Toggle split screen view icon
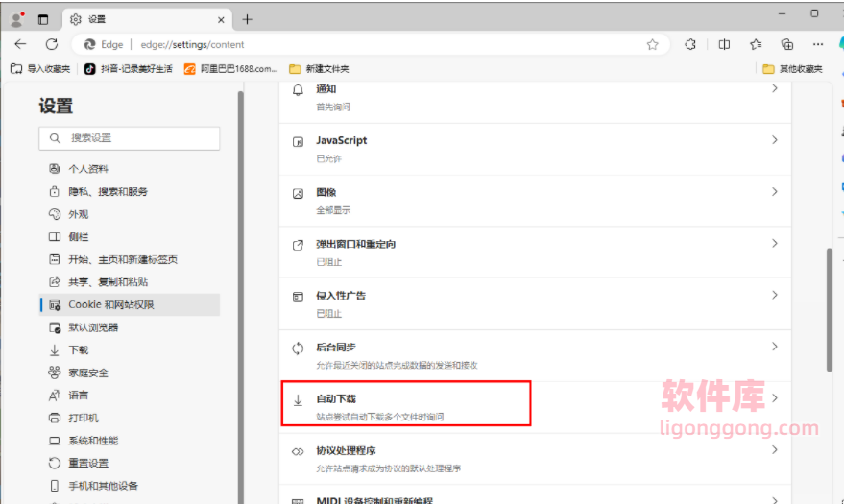The height and width of the screenshot is (504, 844). click(725, 45)
